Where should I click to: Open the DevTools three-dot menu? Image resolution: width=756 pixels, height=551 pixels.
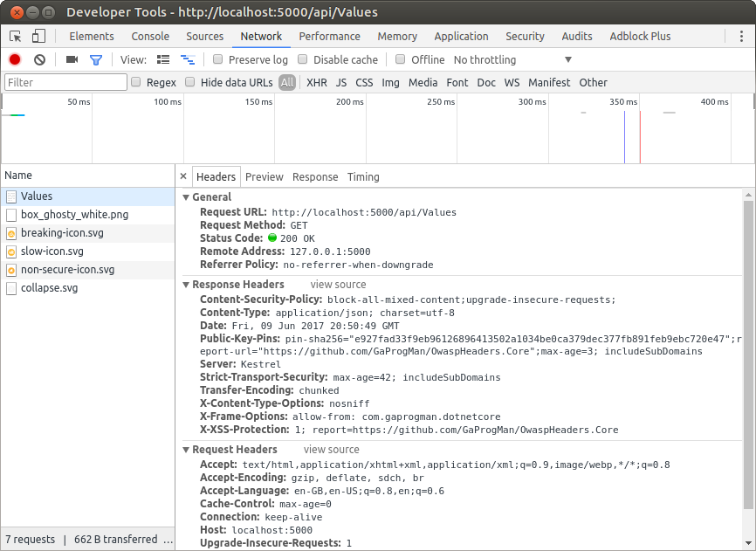click(741, 36)
